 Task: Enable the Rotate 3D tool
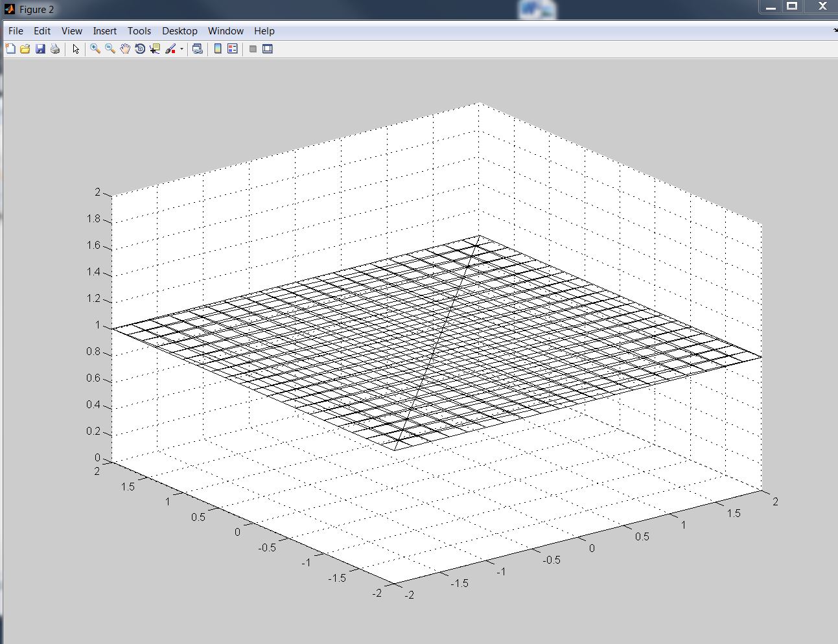point(140,49)
